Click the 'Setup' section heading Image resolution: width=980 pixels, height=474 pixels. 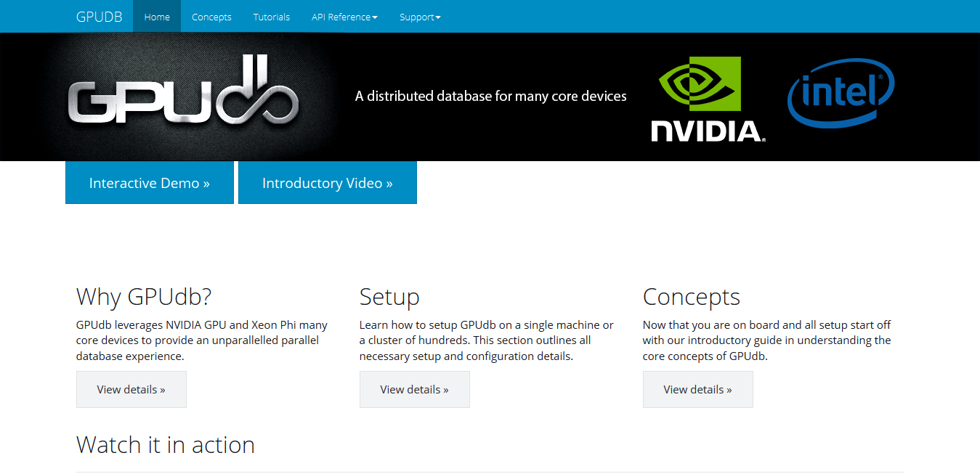pos(389,297)
